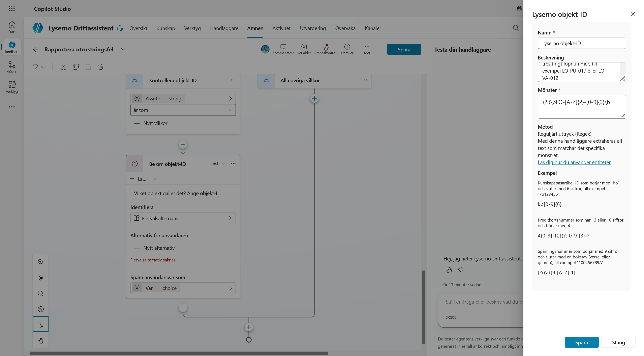
Task: Open Verktyg in left sidebar
Action: (x=12, y=87)
